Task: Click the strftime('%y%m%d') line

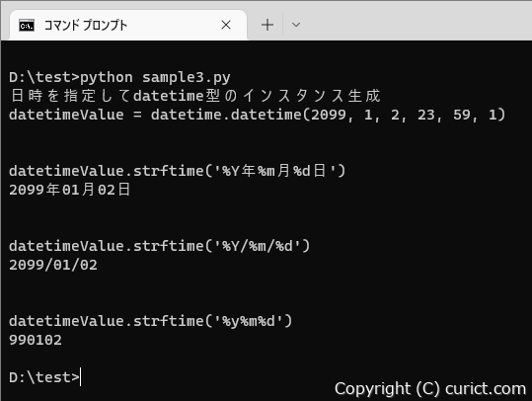Action: (151, 321)
